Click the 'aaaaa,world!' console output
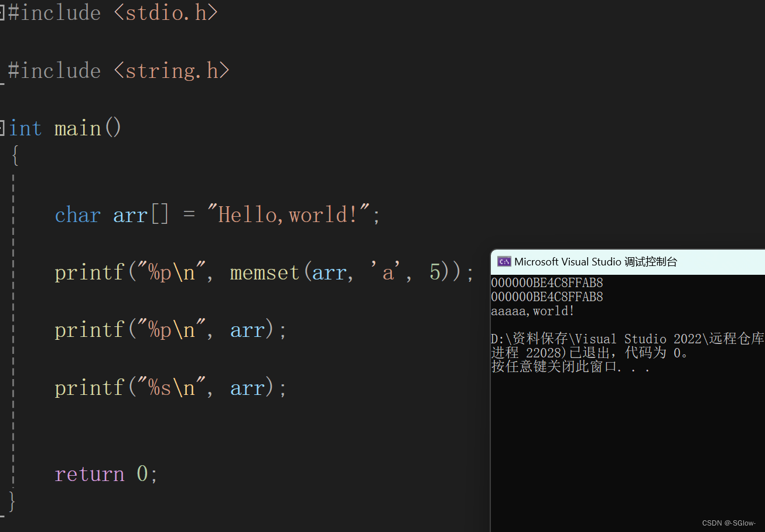 533,311
